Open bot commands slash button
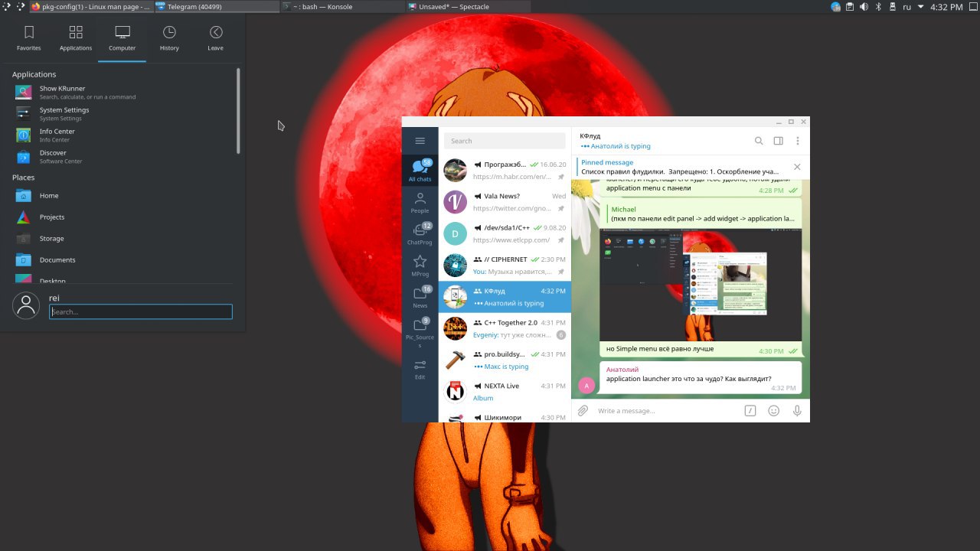Screen dimensions: 980x551 (750, 411)
